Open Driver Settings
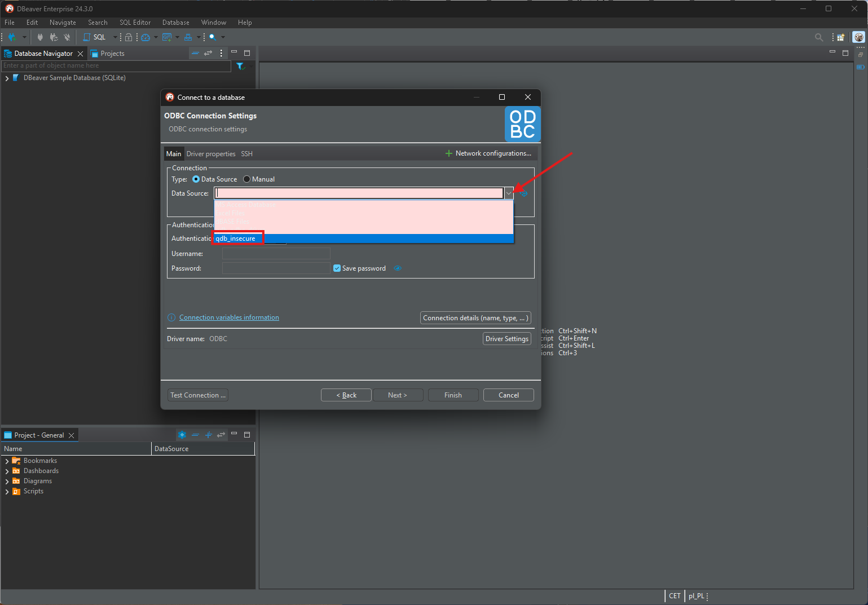The image size is (868, 605). 507,339
